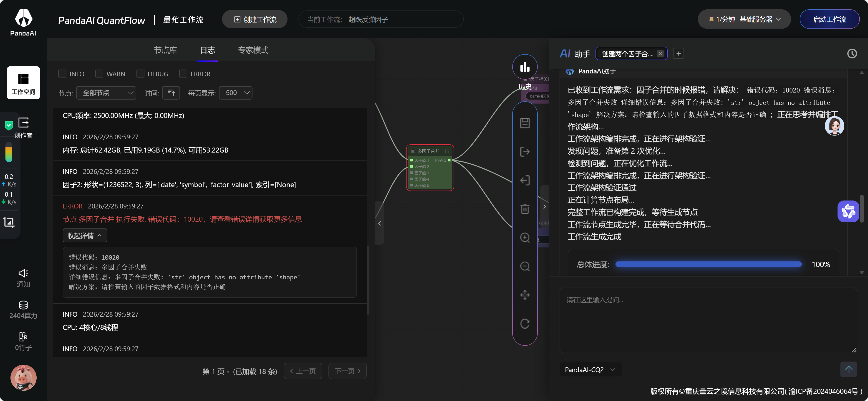Open the 500 per-page display dropdown
The image size is (868, 401).
pyautogui.click(x=235, y=93)
